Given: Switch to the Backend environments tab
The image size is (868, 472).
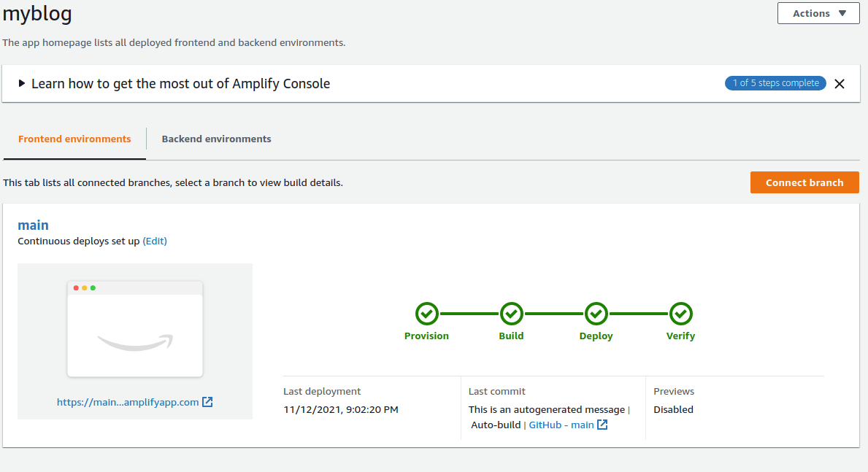Looking at the screenshot, I should click(x=216, y=139).
